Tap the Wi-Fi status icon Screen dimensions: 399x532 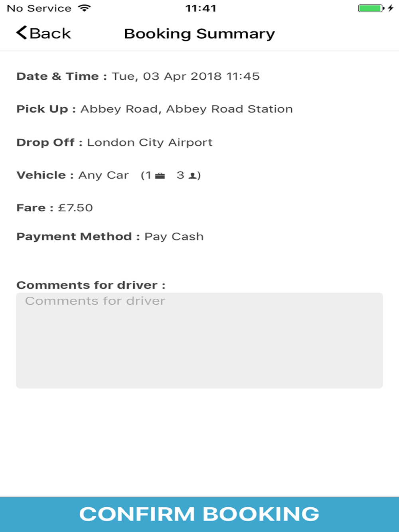pyautogui.click(x=85, y=8)
